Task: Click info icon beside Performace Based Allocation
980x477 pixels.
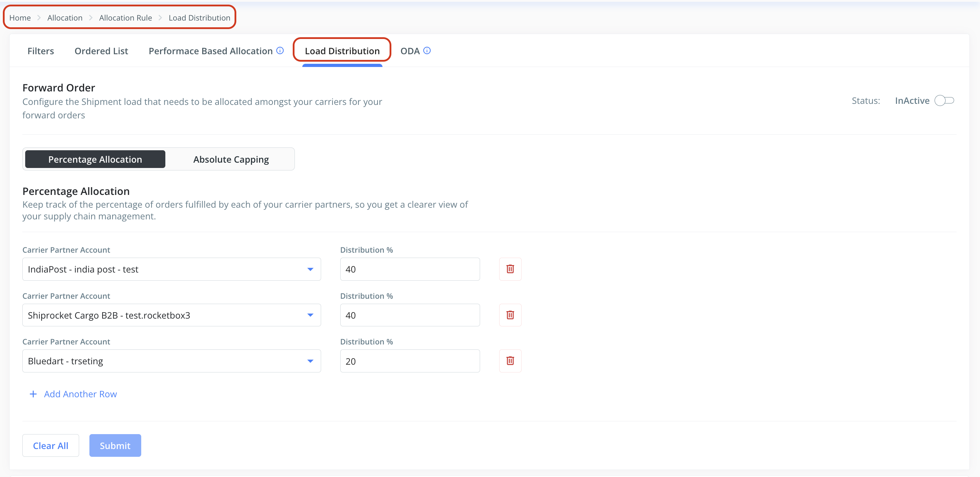Action: (280, 51)
